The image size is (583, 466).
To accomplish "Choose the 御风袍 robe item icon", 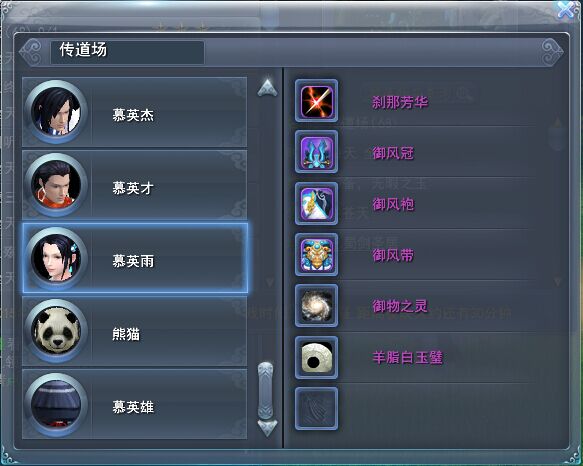I will coord(316,203).
